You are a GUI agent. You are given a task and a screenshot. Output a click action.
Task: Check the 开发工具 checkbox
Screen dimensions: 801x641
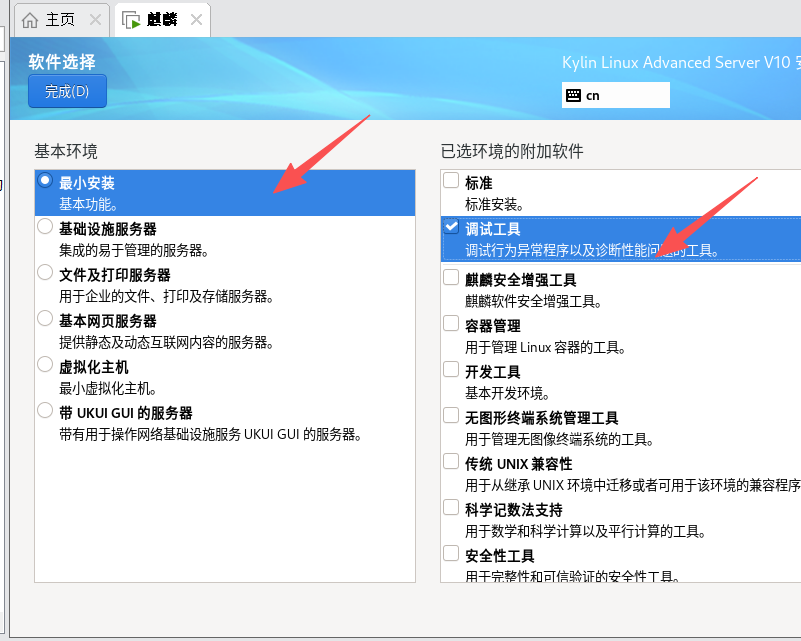click(x=451, y=369)
